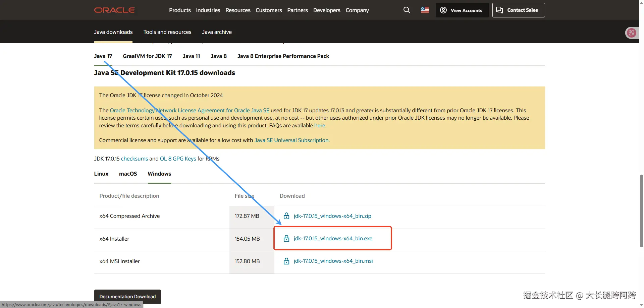Click the Documentation Download button
Viewport: 644px width, 308px height.
(x=127, y=297)
